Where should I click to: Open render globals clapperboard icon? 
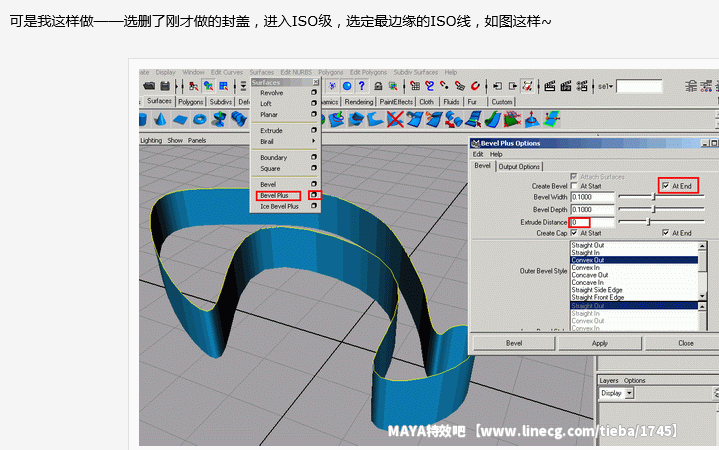pyautogui.click(x=582, y=86)
